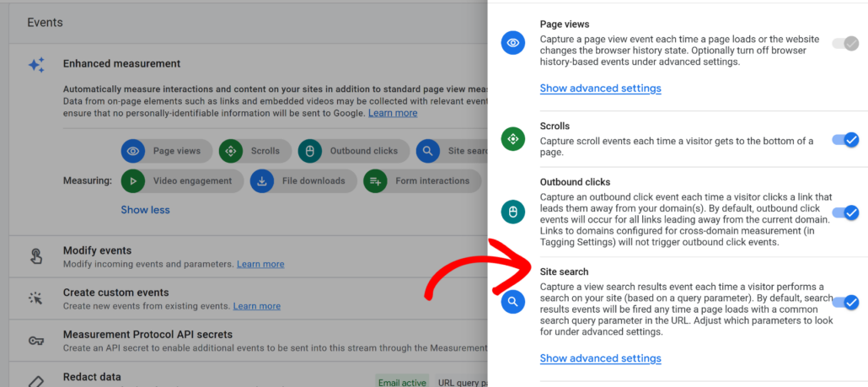This screenshot has width=868, height=387.
Task: Open the Redact data row
Action: (249, 375)
